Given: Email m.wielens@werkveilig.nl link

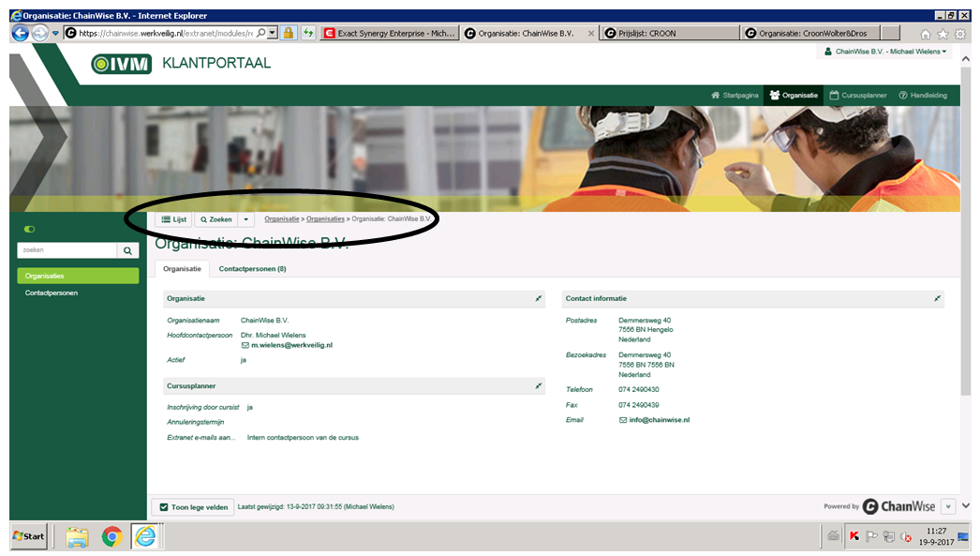Looking at the screenshot, I should point(292,345).
